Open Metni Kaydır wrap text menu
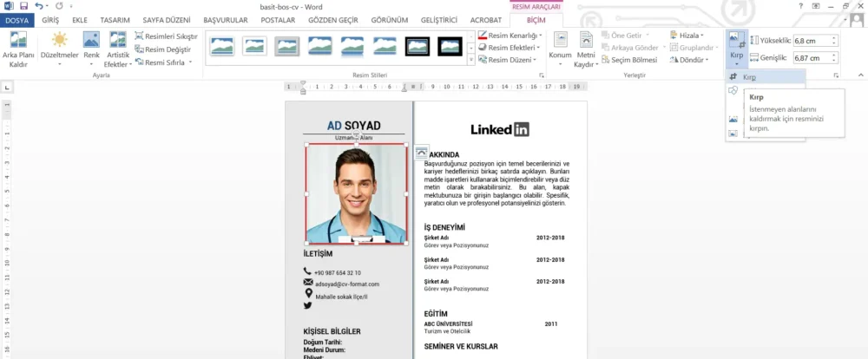This screenshot has height=359, width=868. (586, 49)
